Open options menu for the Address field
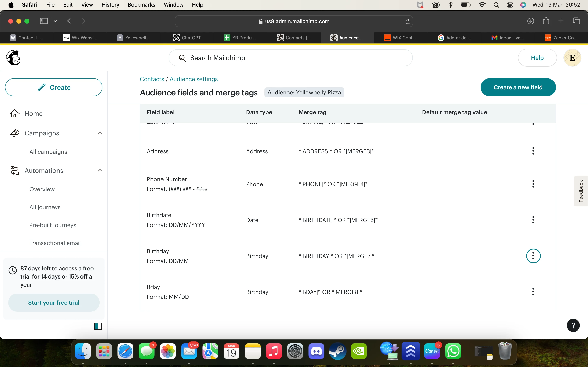Screen dimensions: 588x367 point(533,151)
